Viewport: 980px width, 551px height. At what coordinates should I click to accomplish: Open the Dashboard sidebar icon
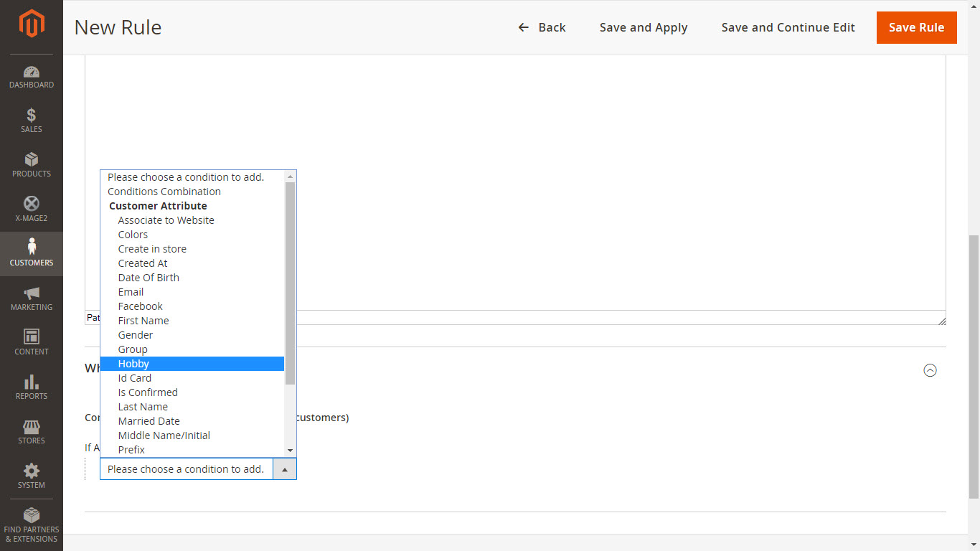(x=32, y=77)
